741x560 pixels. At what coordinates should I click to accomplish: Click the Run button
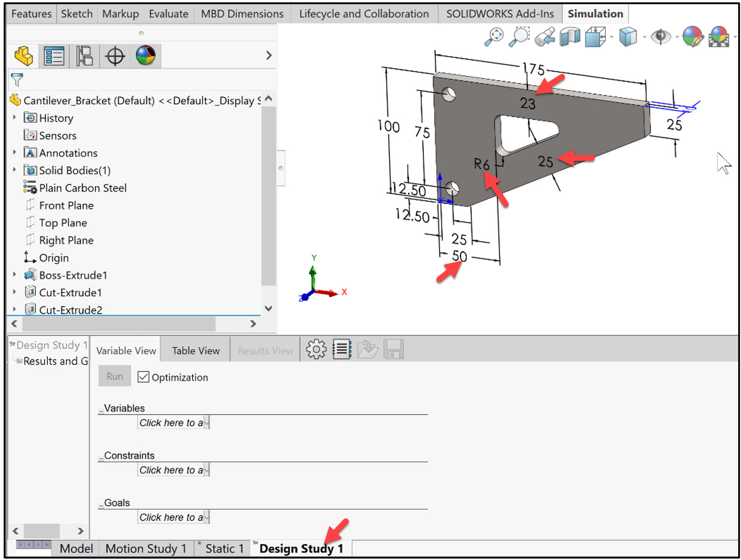pos(114,376)
